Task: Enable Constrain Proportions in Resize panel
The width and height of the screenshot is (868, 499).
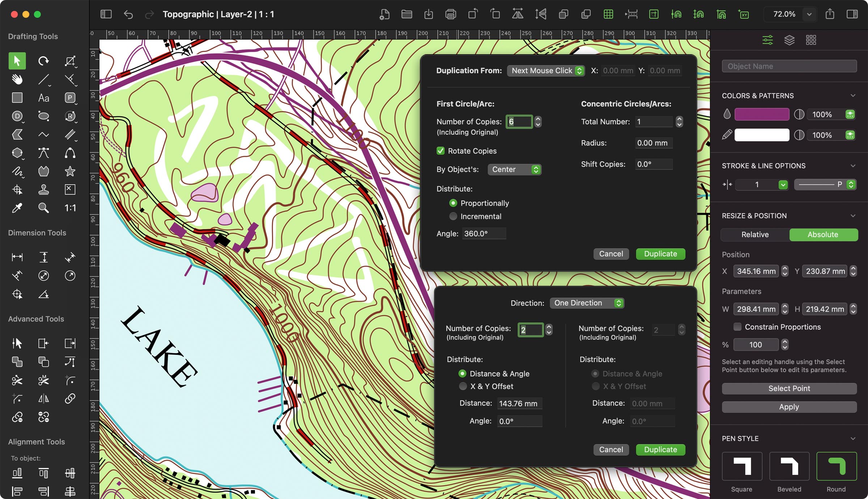Action: 737,327
